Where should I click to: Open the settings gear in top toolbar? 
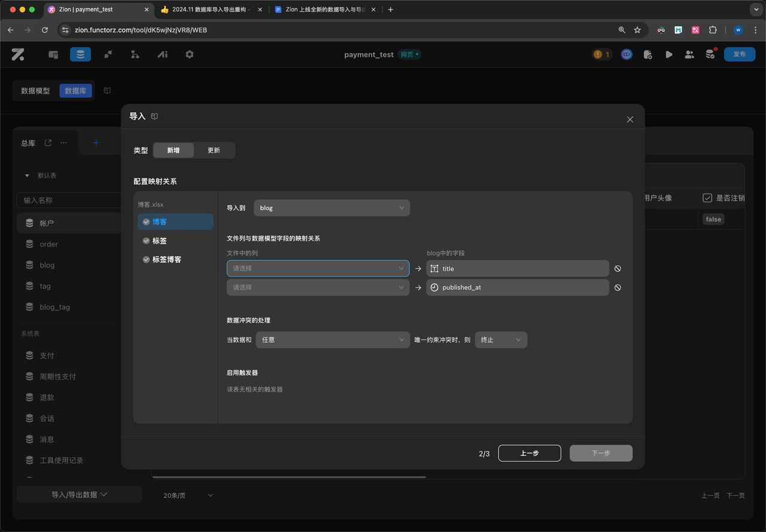[x=190, y=54]
